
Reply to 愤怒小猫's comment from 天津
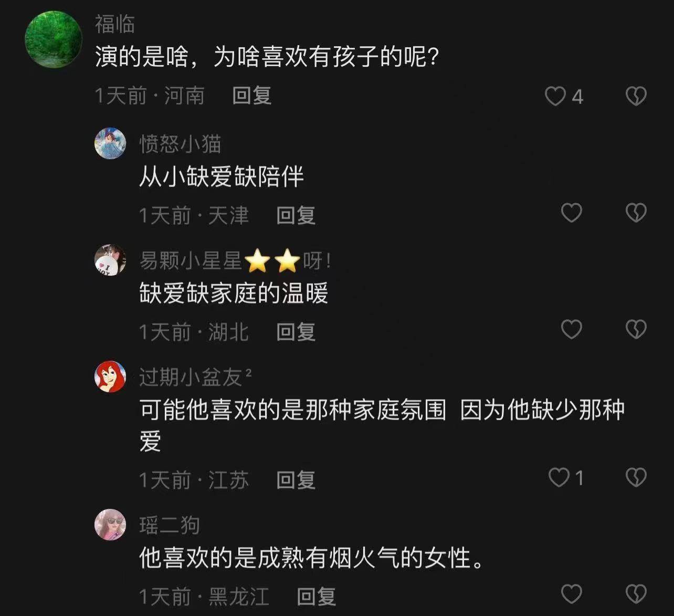click(x=296, y=215)
